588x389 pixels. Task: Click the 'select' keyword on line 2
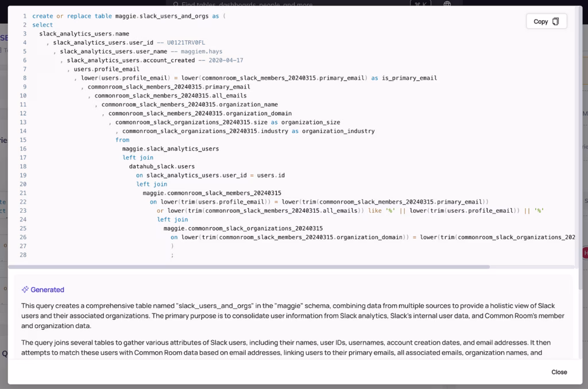click(x=42, y=25)
